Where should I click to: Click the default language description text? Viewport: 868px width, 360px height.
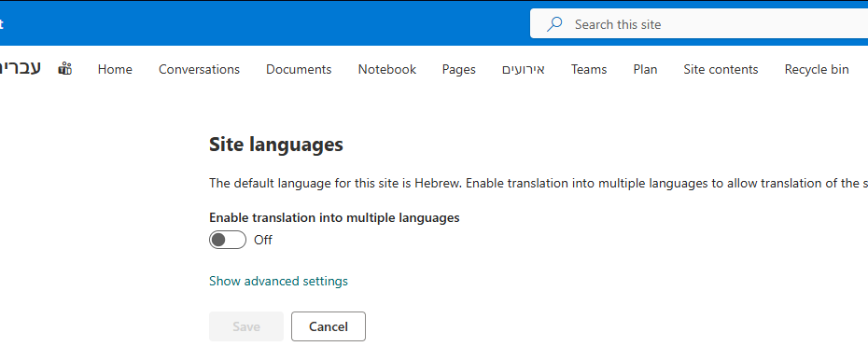pyautogui.click(x=539, y=183)
